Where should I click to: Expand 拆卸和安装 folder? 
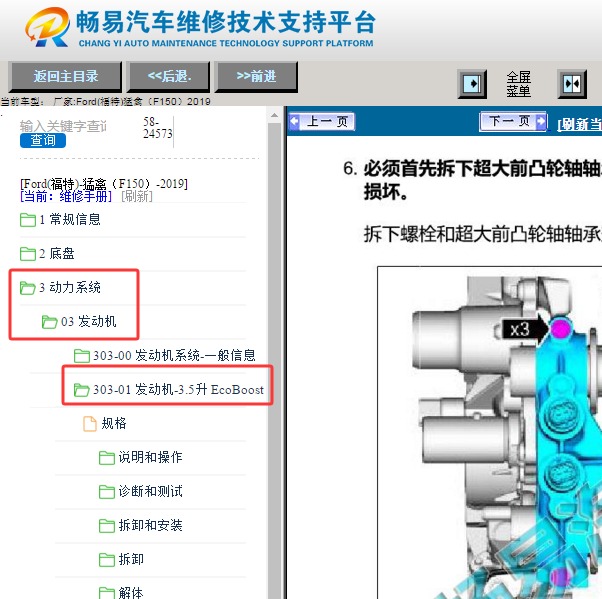coord(150,525)
